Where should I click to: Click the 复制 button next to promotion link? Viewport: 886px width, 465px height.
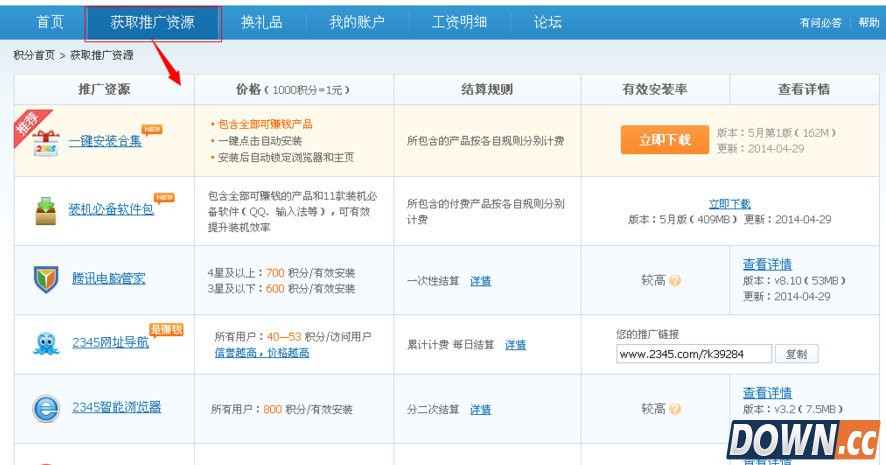(x=796, y=354)
